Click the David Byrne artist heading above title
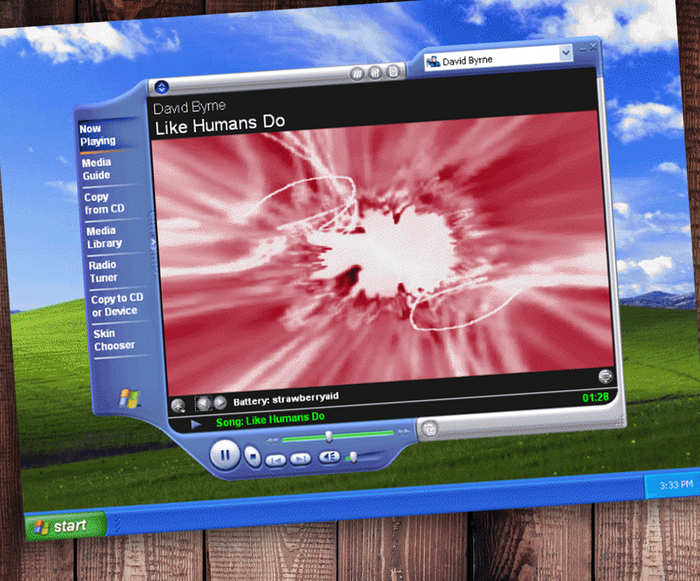 click(189, 107)
